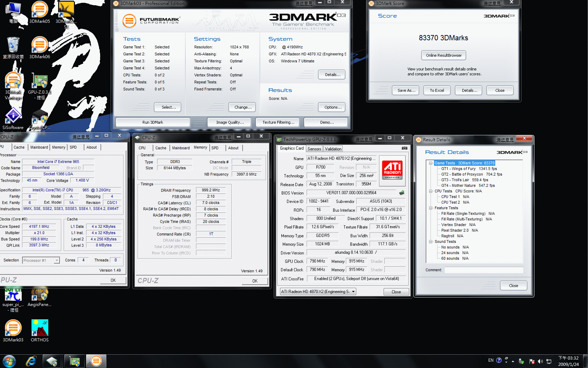The image size is (588, 368).
Task: Switch to the Sensors tab in GPU-Z
Action: 314,149
